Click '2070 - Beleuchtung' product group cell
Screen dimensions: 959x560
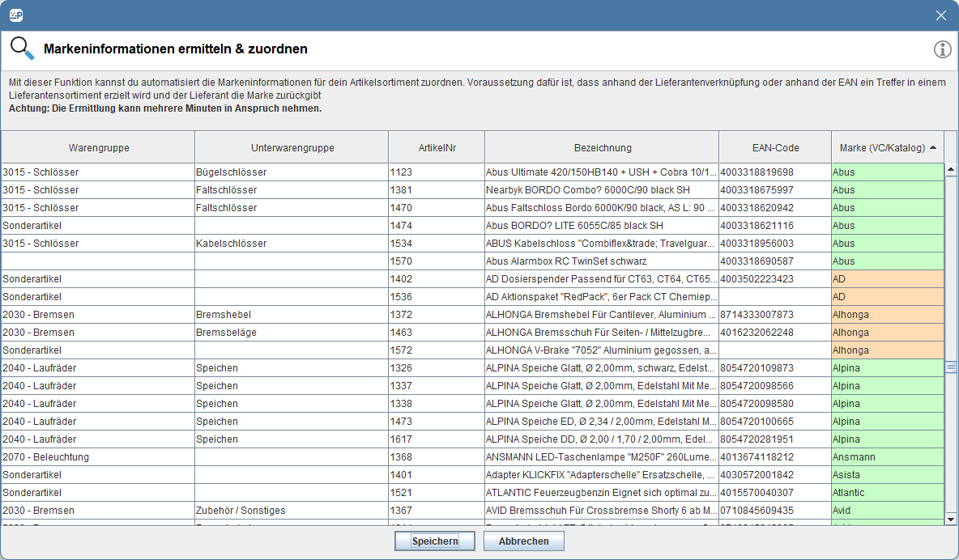pos(99,456)
